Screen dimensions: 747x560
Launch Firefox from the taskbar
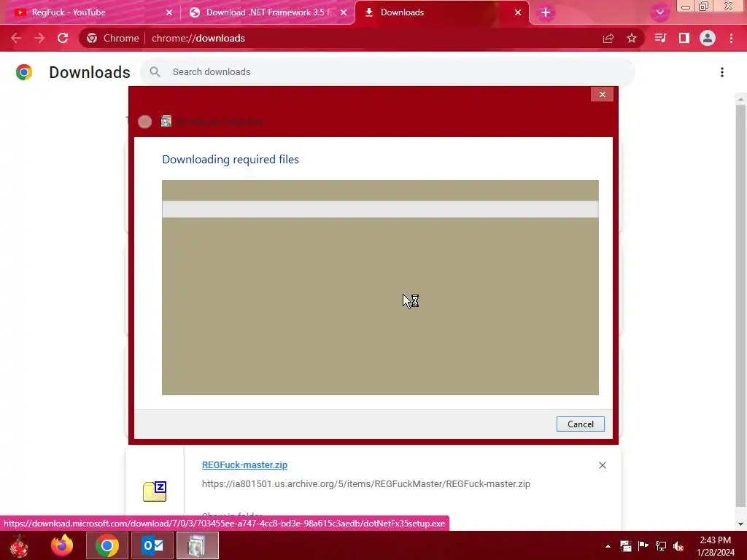click(x=62, y=545)
